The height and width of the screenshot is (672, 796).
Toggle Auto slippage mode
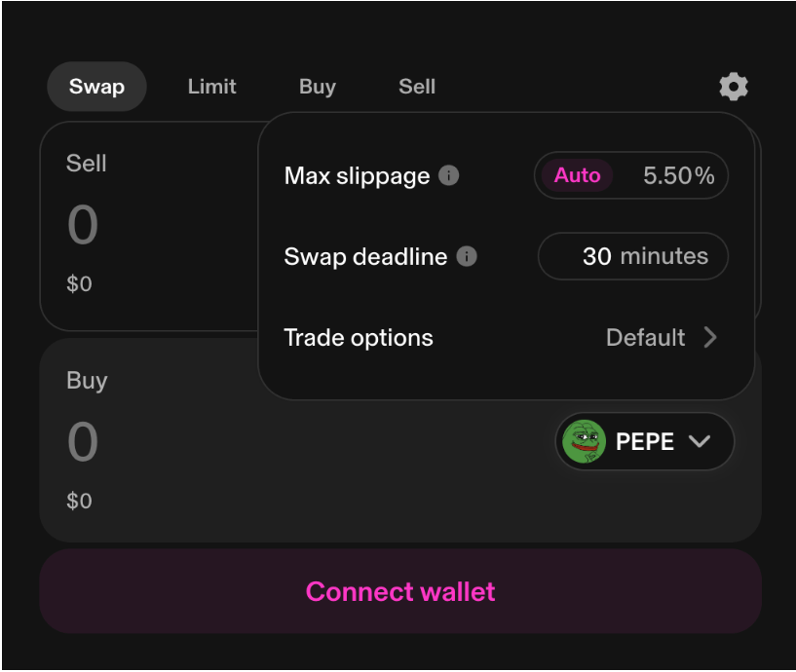click(577, 175)
